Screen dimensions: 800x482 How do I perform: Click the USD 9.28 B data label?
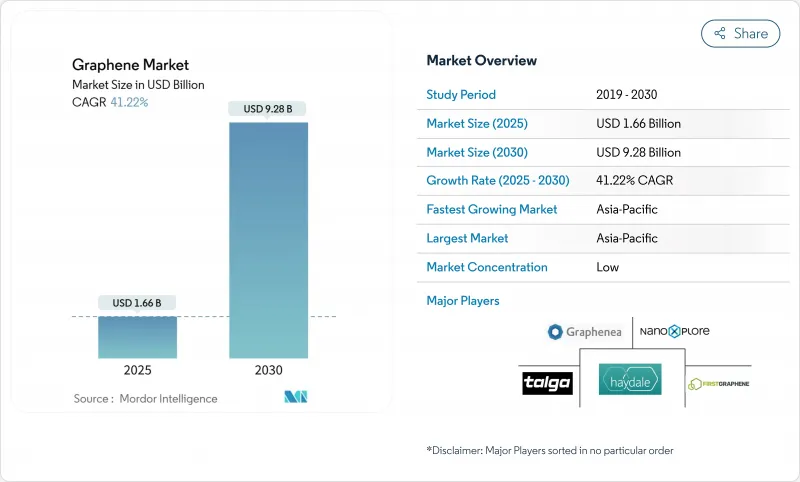[268, 108]
